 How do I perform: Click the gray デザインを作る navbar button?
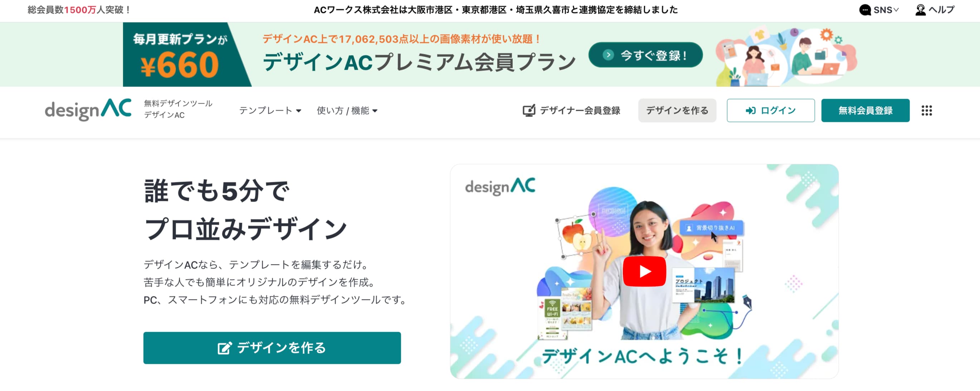click(x=677, y=110)
